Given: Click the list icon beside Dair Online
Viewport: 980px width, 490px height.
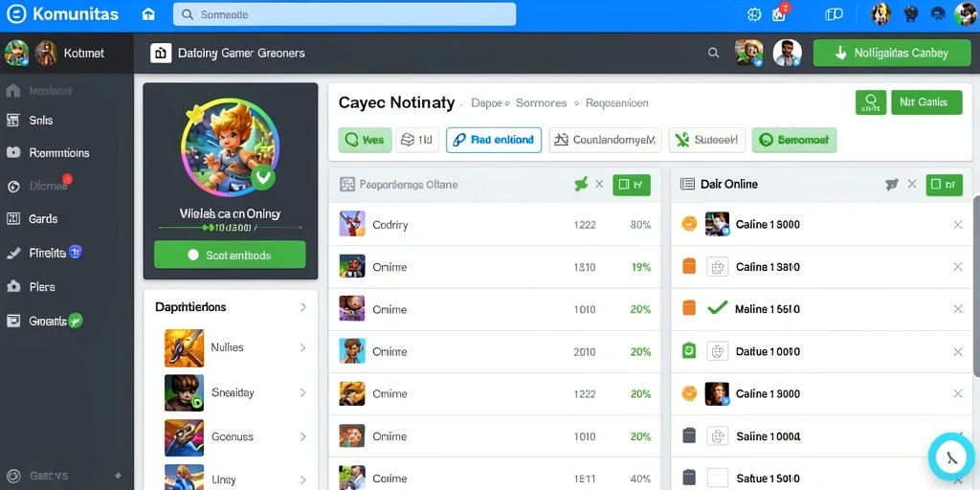Looking at the screenshot, I should click(687, 184).
